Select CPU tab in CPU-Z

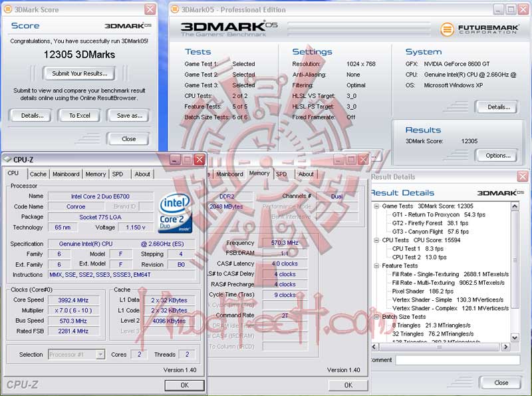(13, 173)
